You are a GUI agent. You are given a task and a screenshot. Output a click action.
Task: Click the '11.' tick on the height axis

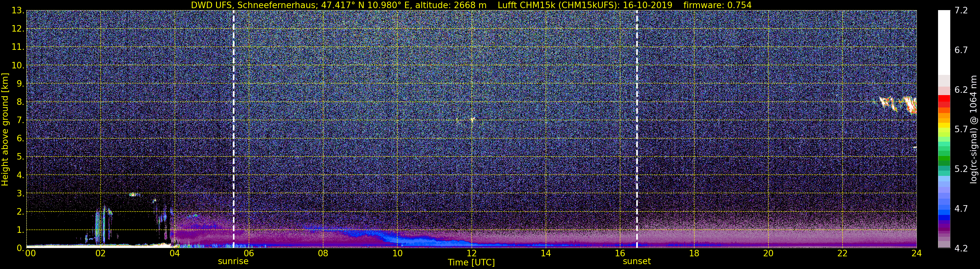click(18, 47)
